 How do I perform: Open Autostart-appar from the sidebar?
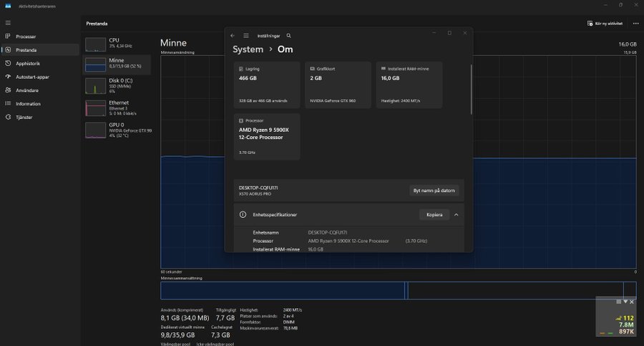tap(32, 77)
